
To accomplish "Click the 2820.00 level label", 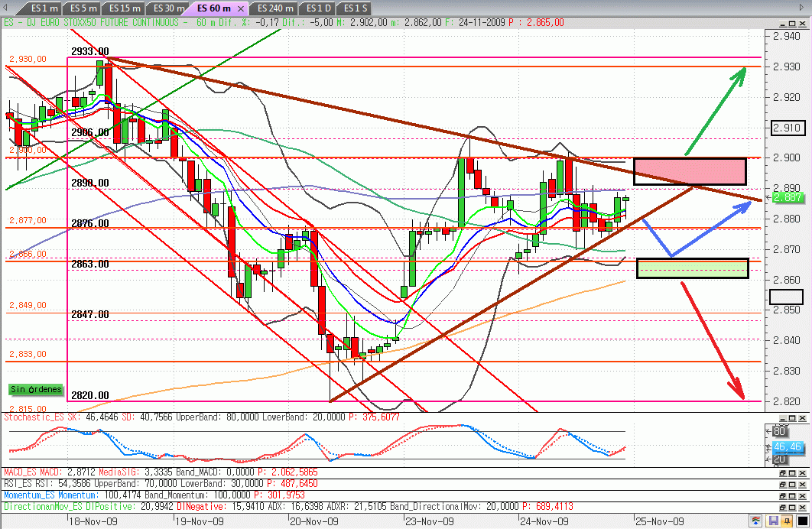I will click(90, 395).
